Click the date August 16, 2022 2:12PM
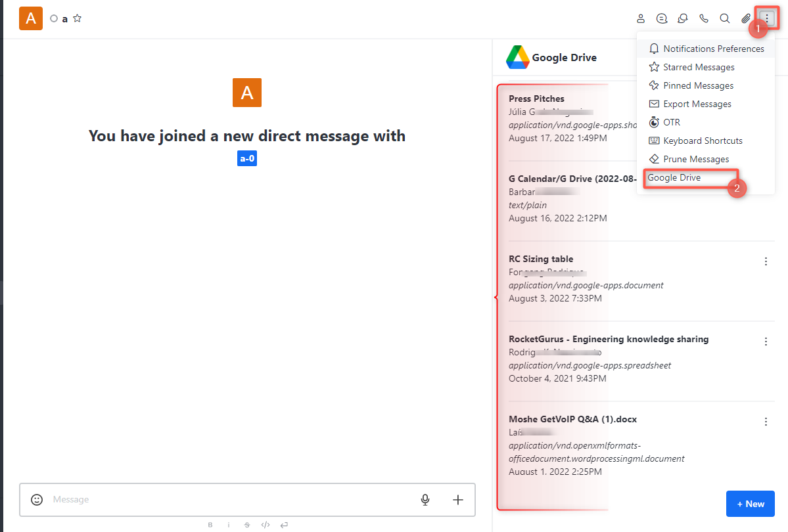The width and height of the screenshot is (788, 532). point(558,218)
